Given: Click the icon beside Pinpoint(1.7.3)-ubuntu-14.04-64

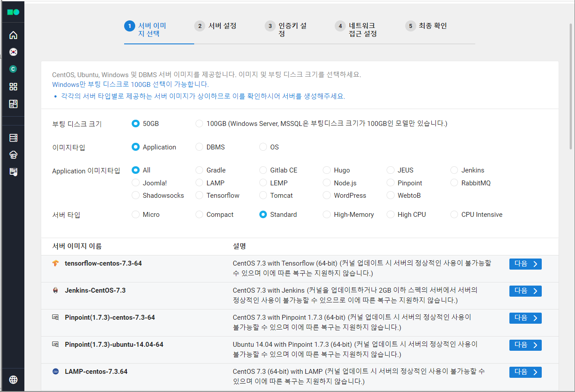Looking at the screenshot, I should (x=55, y=345).
